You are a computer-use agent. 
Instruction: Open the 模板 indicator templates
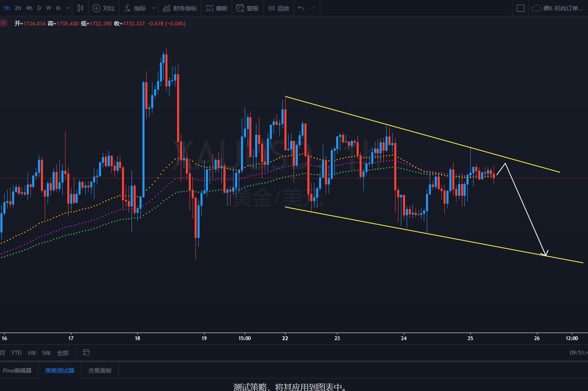(216, 8)
